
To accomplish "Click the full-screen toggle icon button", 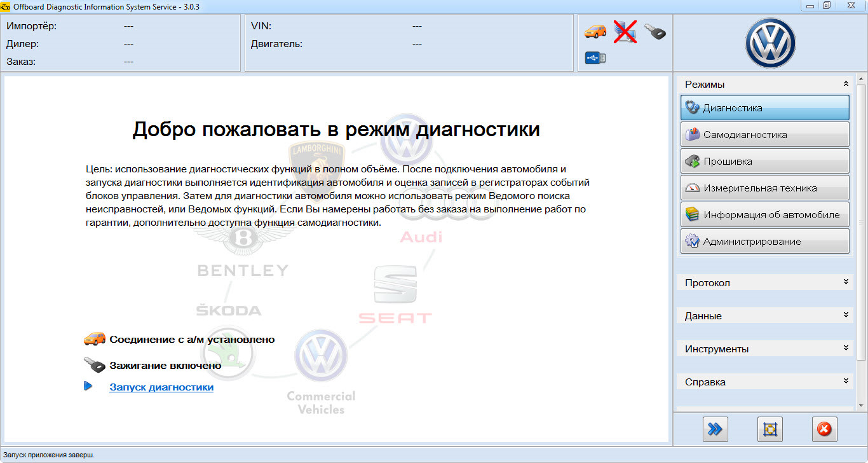I will [x=770, y=429].
